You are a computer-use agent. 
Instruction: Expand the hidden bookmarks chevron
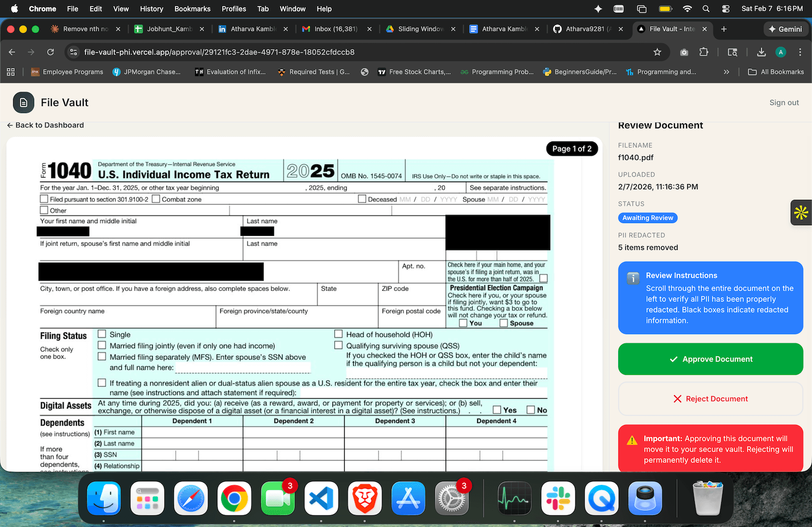tap(727, 72)
